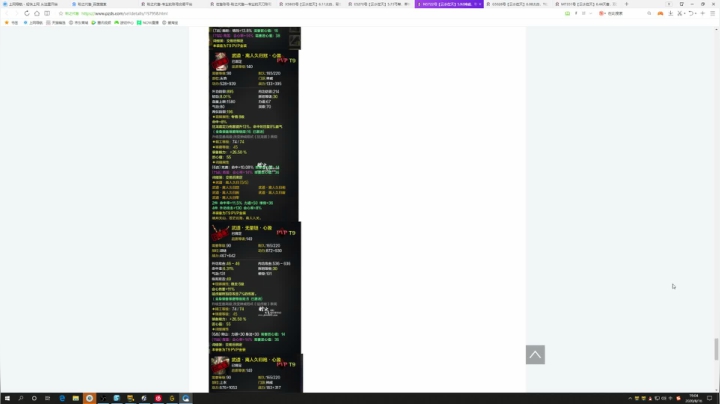Image resolution: width=720 pixels, height=404 pixels.
Task: Open Windows taskbar search
Action: pyautogui.click(x=21, y=398)
